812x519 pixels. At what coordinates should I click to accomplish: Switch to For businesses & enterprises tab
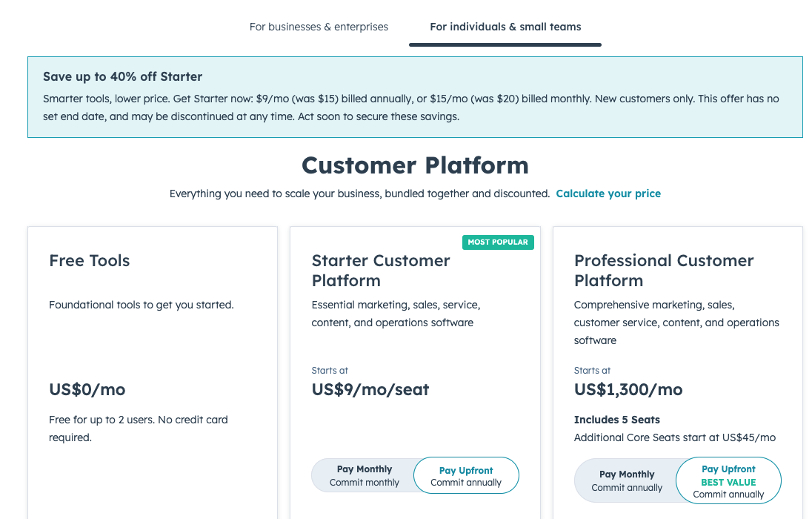[319, 27]
